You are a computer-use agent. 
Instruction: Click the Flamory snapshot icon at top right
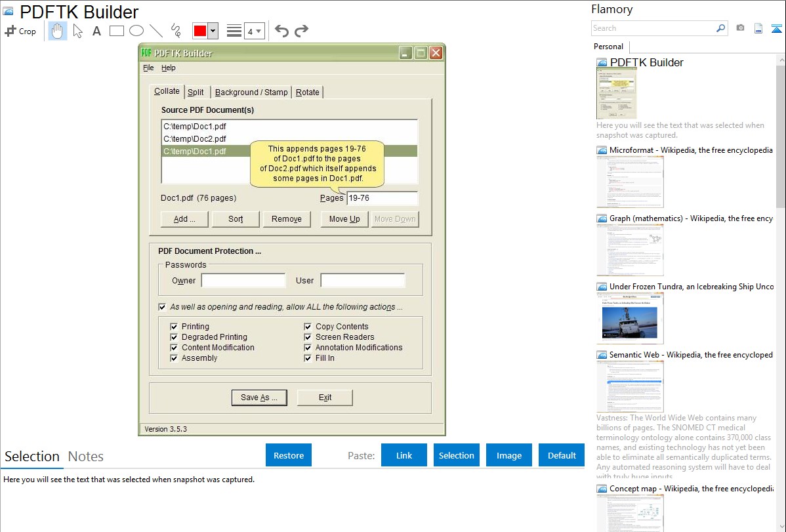(776, 28)
